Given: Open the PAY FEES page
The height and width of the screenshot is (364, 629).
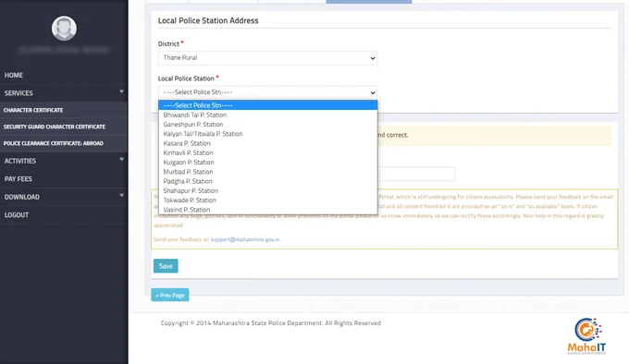Looking at the screenshot, I should pyautogui.click(x=64, y=178).
